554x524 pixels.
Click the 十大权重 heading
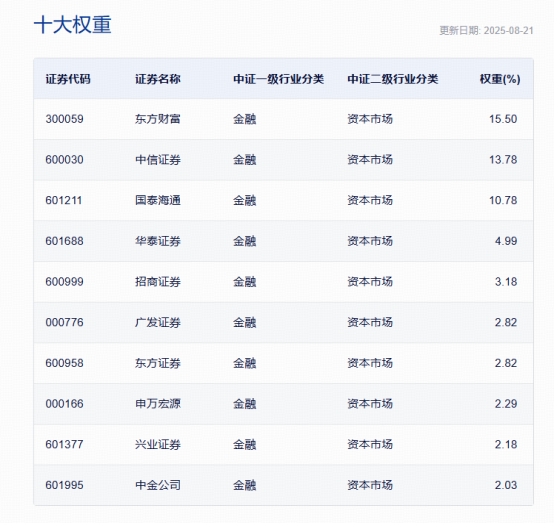click(73, 25)
